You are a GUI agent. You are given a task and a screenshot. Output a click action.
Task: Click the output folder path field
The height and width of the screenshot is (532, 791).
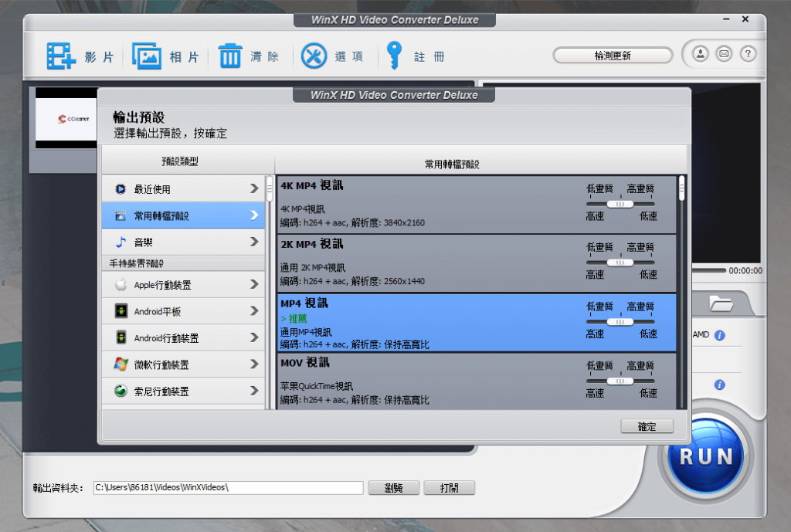[x=228, y=488]
